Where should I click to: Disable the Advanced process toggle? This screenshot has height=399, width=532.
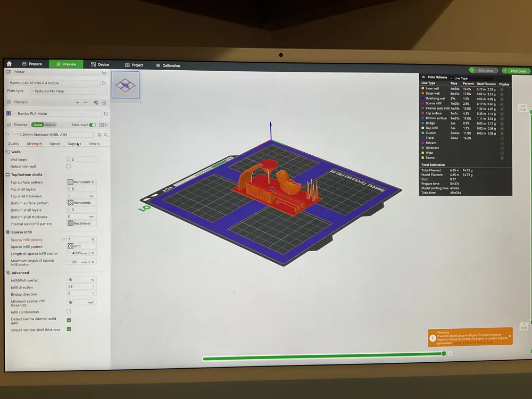tap(92, 125)
